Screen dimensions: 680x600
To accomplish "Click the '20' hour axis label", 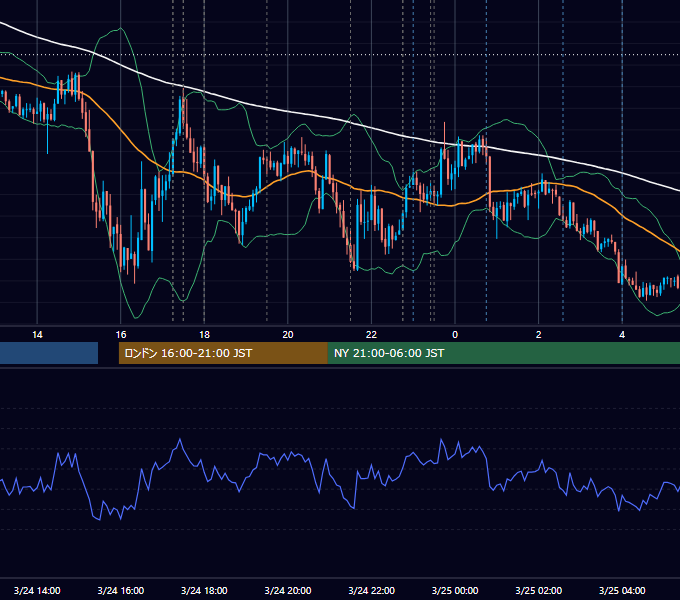I will coord(288,335).
